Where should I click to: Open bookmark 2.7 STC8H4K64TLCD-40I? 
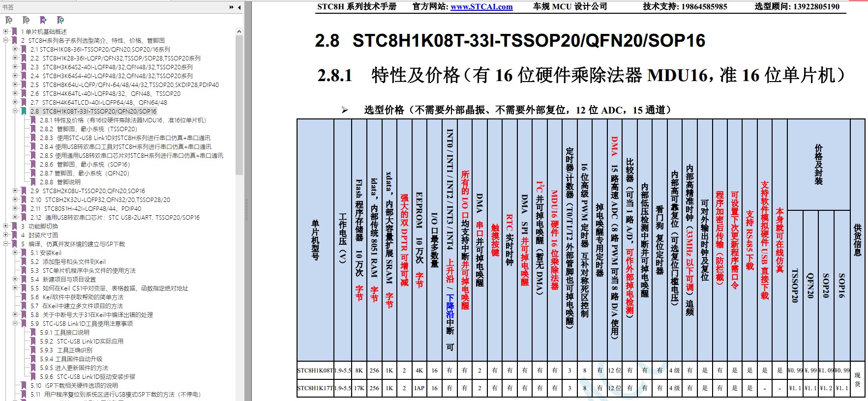click(x=99, y=102)
